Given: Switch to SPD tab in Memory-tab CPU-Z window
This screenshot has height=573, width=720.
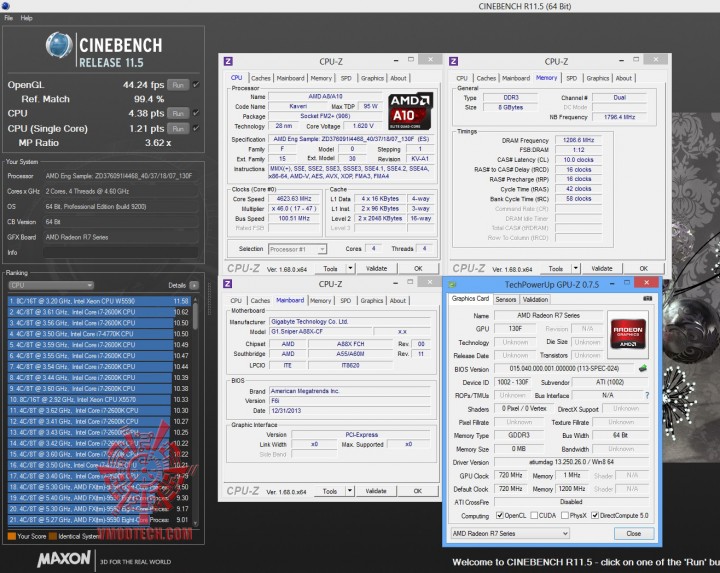Looking at the screenshot, I should pos(572,78).
